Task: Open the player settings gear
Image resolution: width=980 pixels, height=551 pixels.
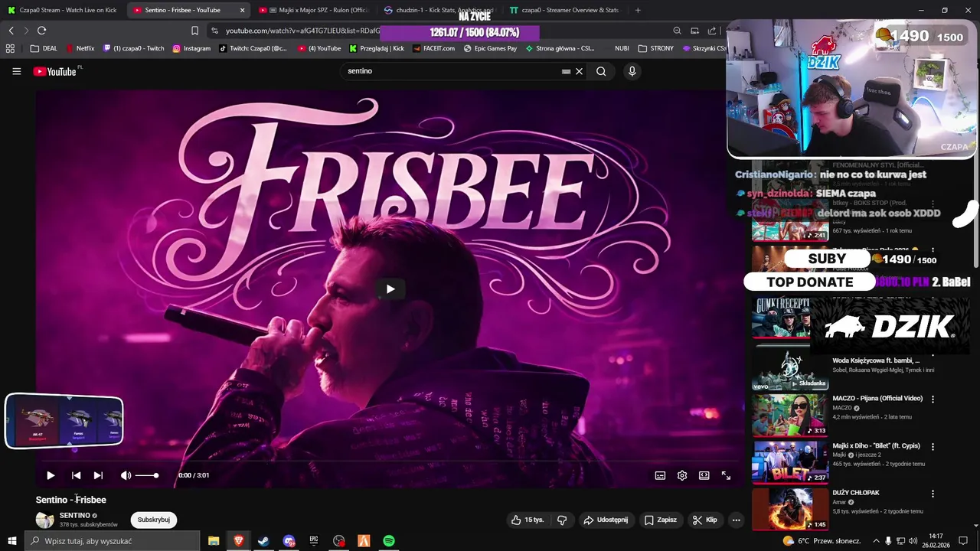Action: (682, 475)
